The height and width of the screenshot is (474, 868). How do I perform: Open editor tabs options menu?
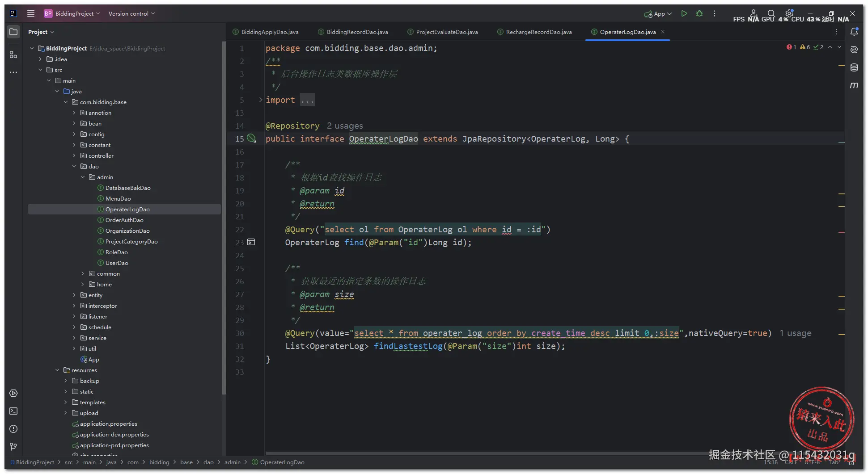pos(836,32)
